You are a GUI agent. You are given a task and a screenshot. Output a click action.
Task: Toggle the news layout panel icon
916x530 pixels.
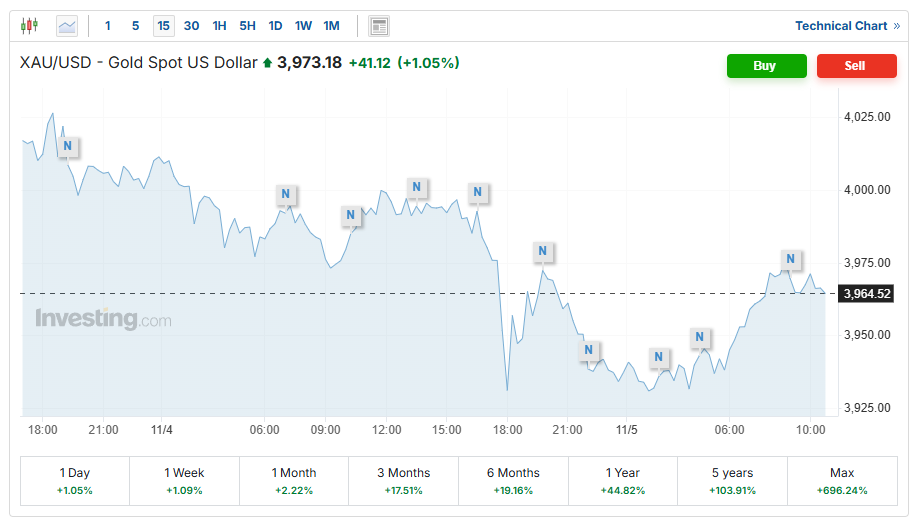(378, 26)
